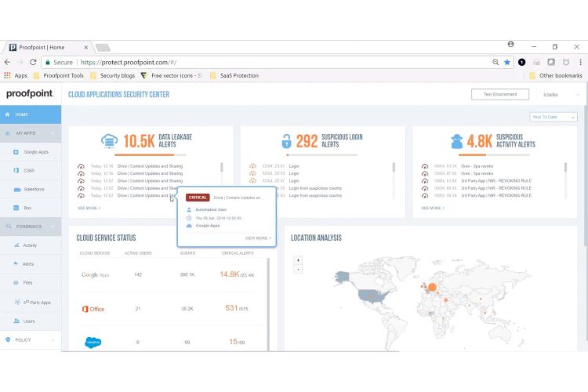Open the user account dropdown
The image size is (588, 392).
(561, 95)
